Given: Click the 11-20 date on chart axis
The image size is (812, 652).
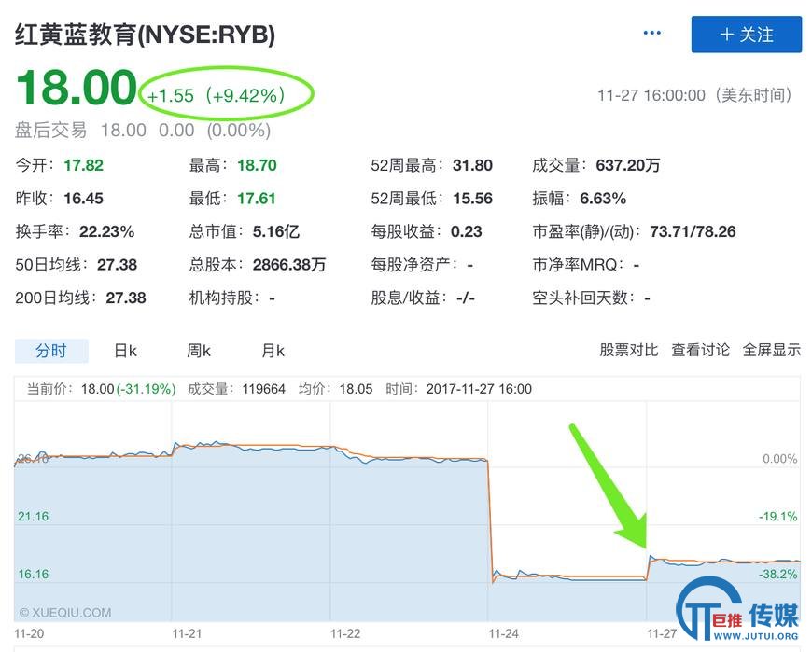Looking at the screenshot, I should tap(29, 634).
